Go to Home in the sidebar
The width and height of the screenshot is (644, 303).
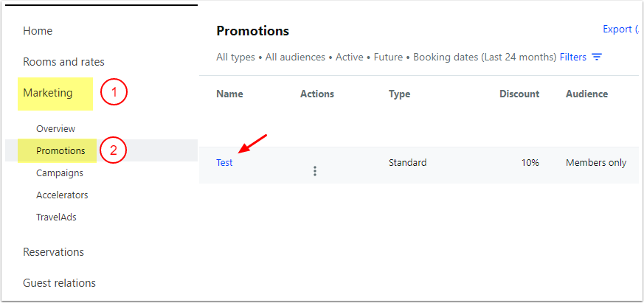tap(38, 31)
